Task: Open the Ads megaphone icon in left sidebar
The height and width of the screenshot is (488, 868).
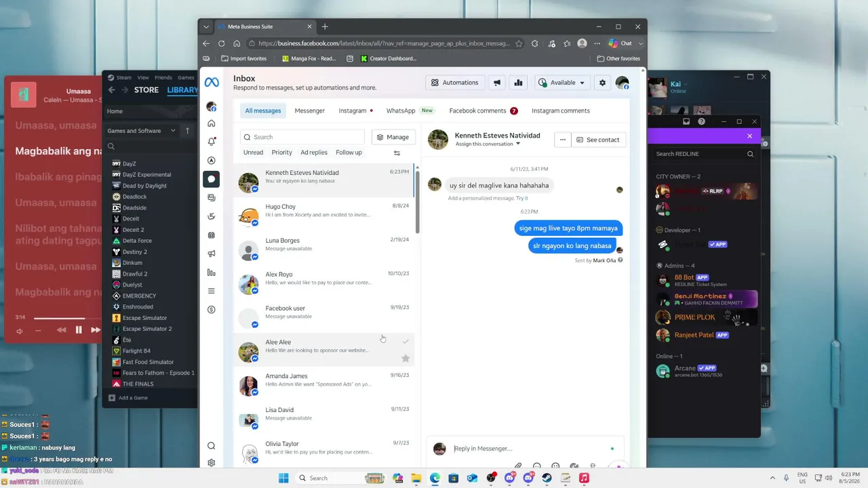Action: point(212,254)
